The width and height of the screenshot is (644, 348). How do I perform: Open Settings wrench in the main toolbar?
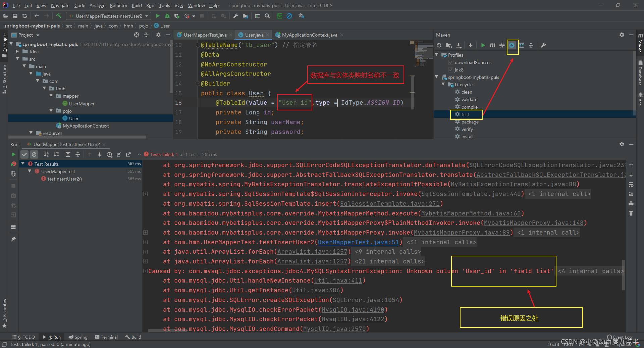click(x=236, y=16)
